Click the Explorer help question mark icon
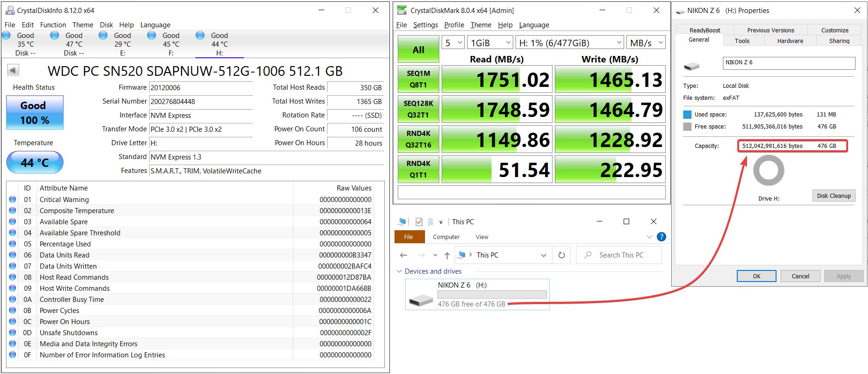This screenshot has height=374, width=868. [x=661, y=237]
